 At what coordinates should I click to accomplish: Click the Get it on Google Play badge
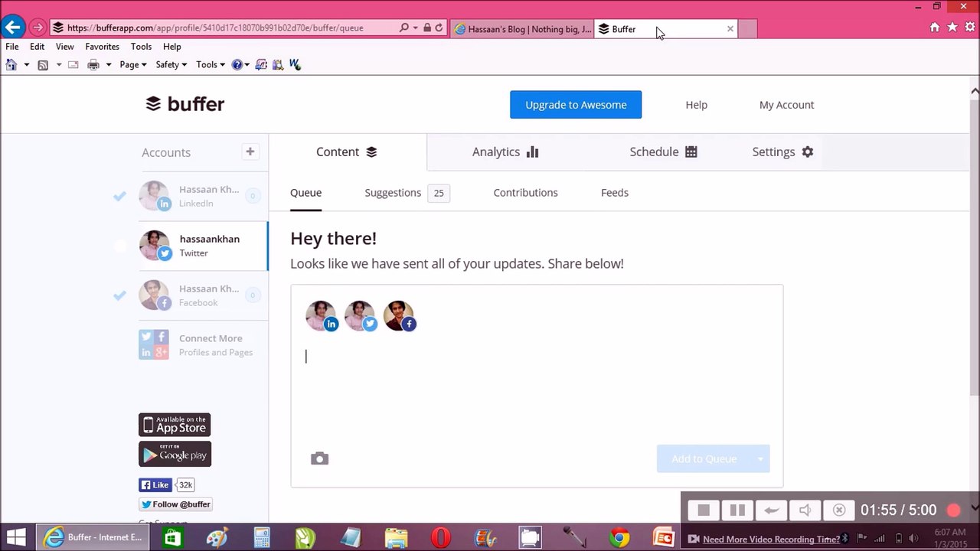point(175,454)
